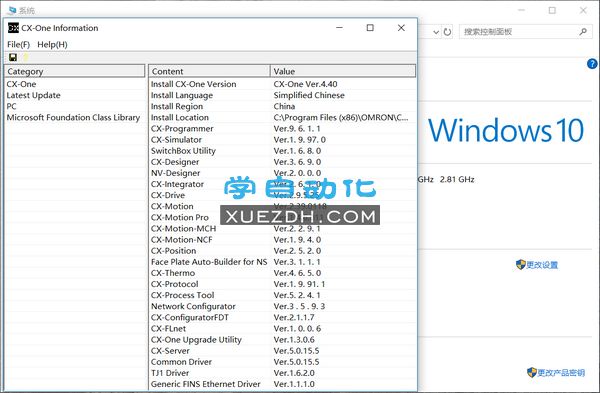Select the Latest Update category
Image resolution: width=600 pixels, height=393 pixels.
pyautogui.click(x=34, y=95)
